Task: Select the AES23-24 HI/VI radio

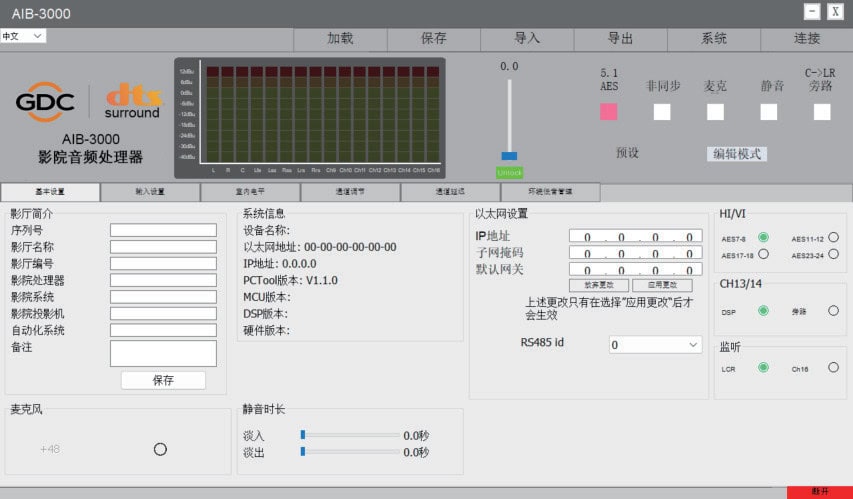Action: (833, 254)
